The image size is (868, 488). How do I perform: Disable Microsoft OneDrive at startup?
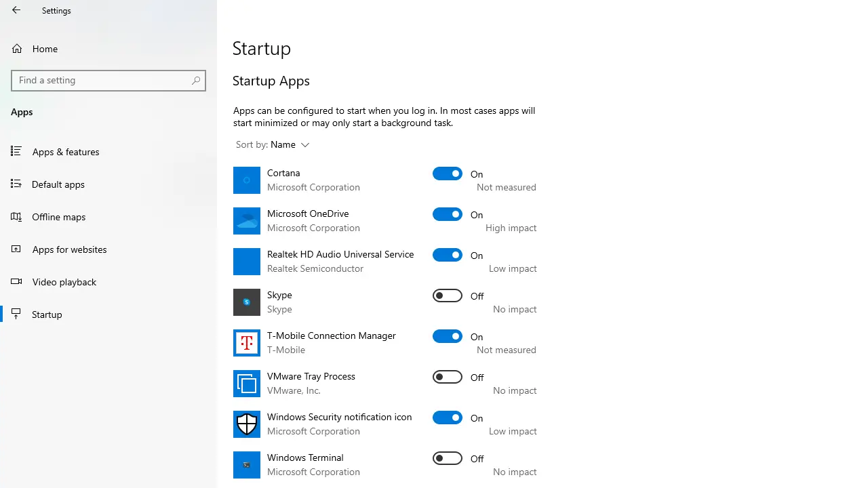pos(448,214)
